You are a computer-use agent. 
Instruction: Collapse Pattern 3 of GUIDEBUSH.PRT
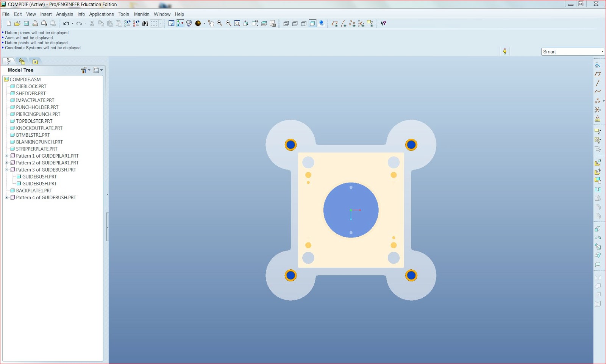[x=6, y=170]
